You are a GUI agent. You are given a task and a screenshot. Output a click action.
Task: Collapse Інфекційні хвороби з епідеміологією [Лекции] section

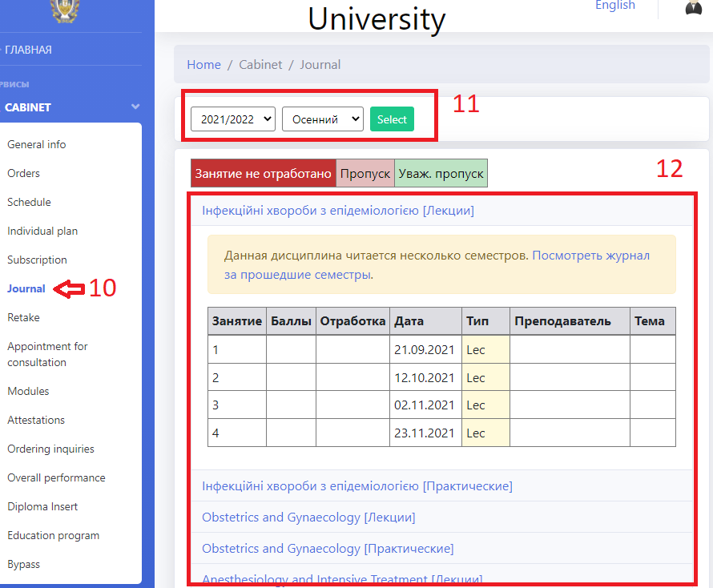tap(338, 211)
